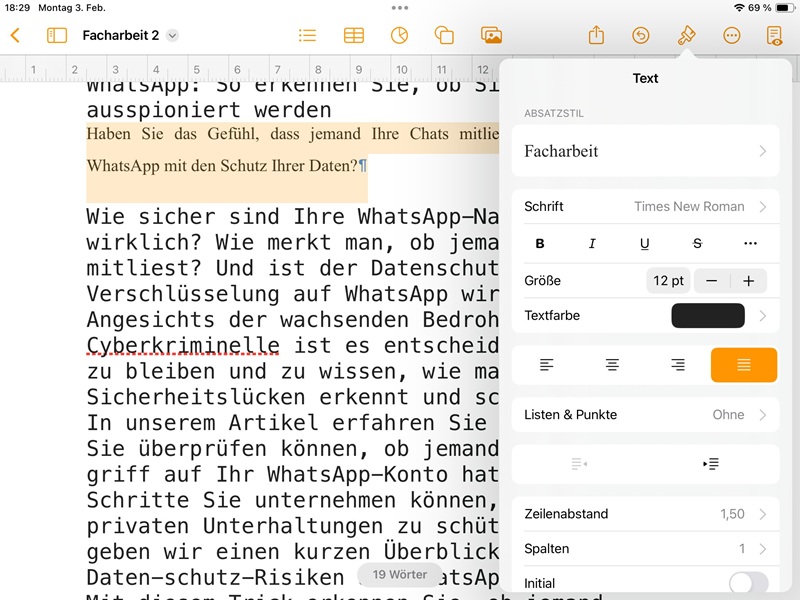
Task: Tap the ABSATZSTIL section label
Action: [554, 113]
